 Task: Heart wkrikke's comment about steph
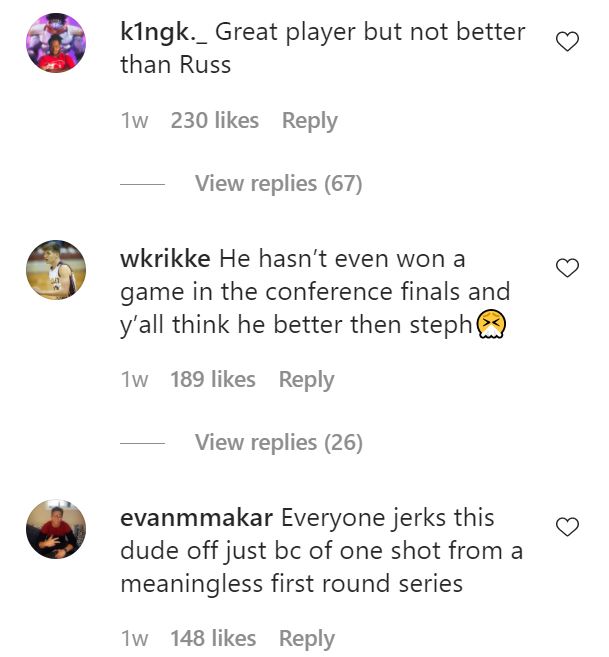[x=567, y=268]
